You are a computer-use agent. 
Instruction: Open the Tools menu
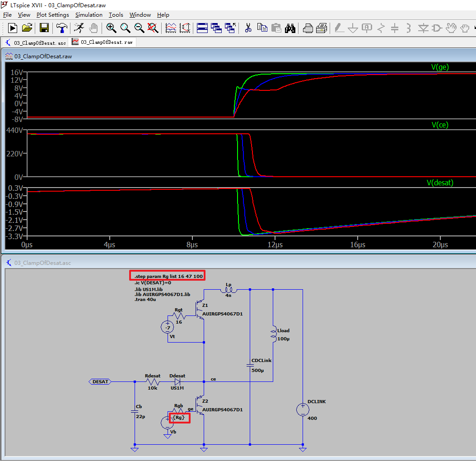point(116,14)
